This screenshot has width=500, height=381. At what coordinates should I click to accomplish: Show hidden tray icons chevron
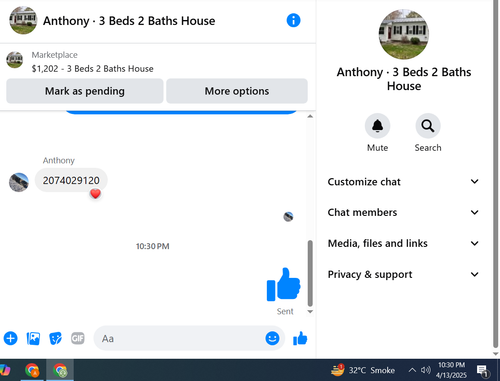coord(412,370)
